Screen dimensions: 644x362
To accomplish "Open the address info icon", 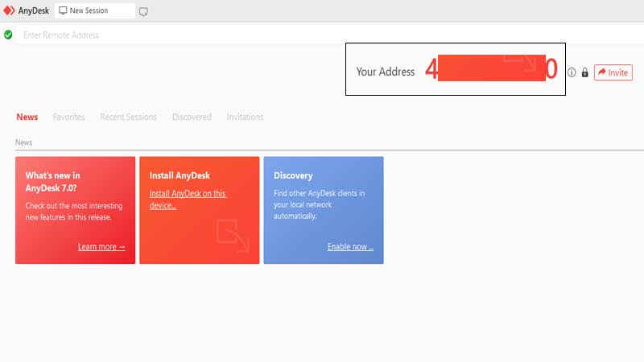I will click(x=572, y=72).
